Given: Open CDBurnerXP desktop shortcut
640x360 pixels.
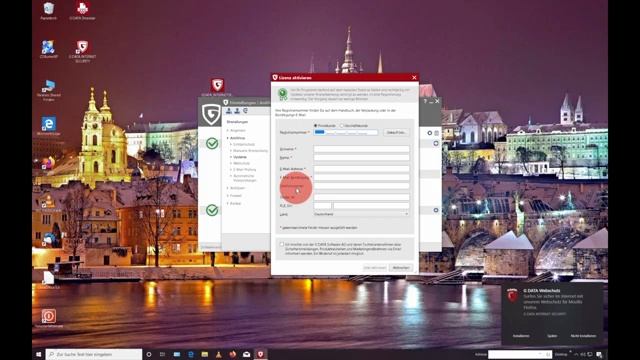Looking at the screenshot, I should (49, 49).
